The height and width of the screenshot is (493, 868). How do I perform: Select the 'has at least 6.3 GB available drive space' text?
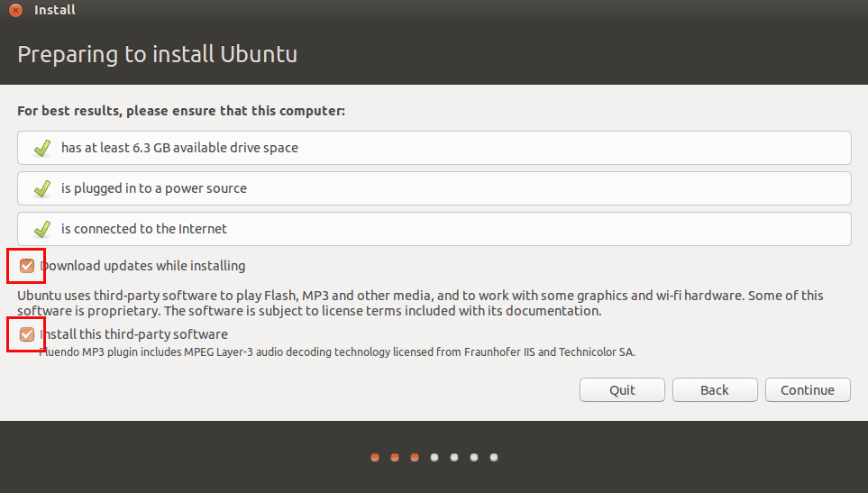point(179,148)
